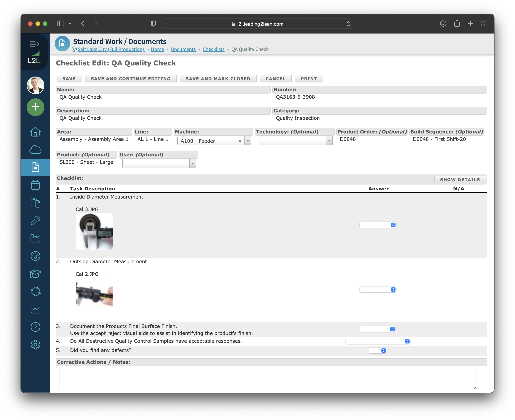
Task: Select the wrench maintenance icon
Action: point(35,220)
